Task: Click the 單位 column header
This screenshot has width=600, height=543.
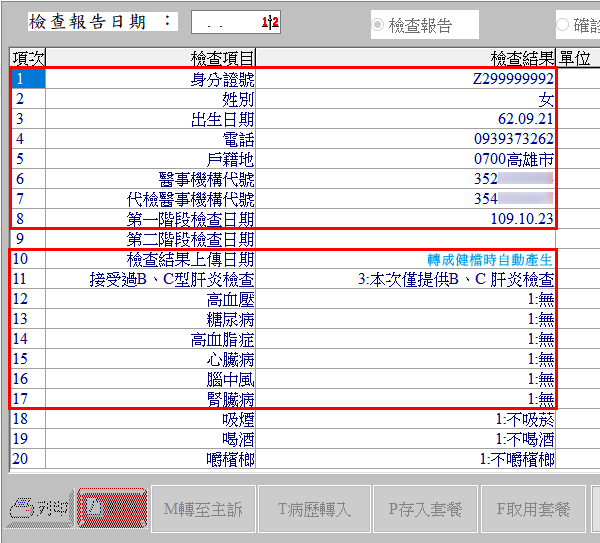Action: (x=578, y=58)
